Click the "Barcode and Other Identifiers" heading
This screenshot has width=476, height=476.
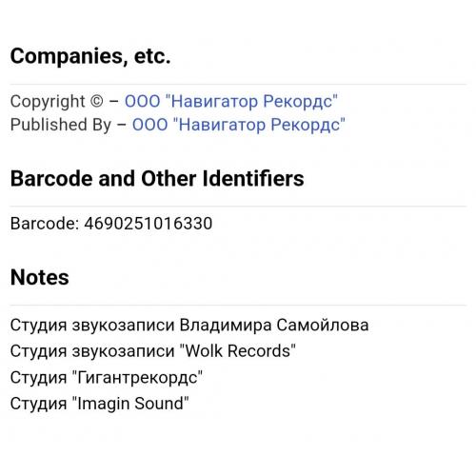pos(157,178)
